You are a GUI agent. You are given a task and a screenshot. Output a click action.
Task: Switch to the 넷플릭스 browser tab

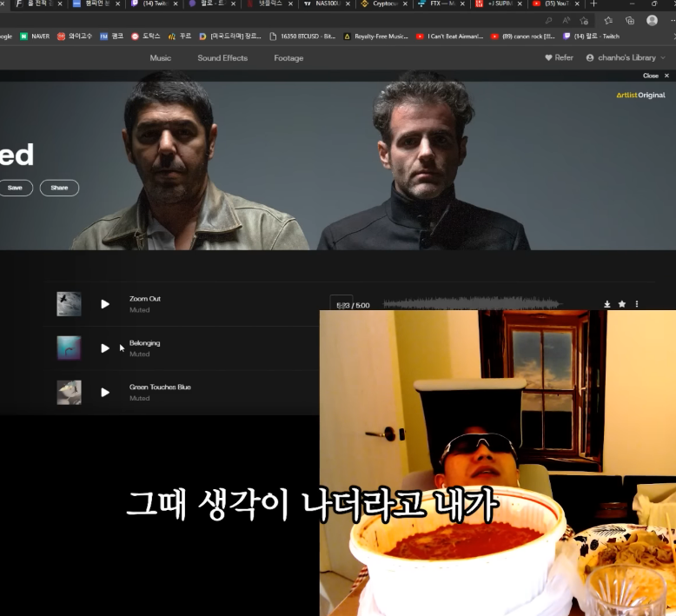tap(269, 3)
